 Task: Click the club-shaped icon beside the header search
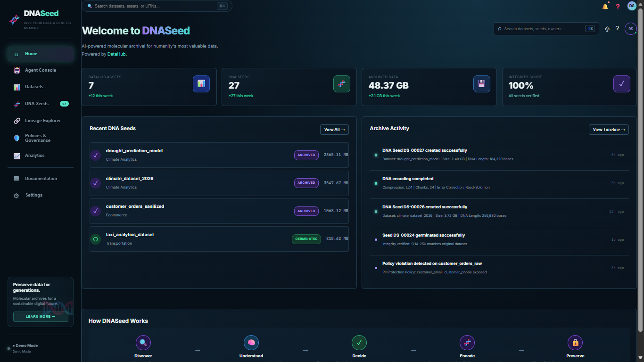point(607,29)
